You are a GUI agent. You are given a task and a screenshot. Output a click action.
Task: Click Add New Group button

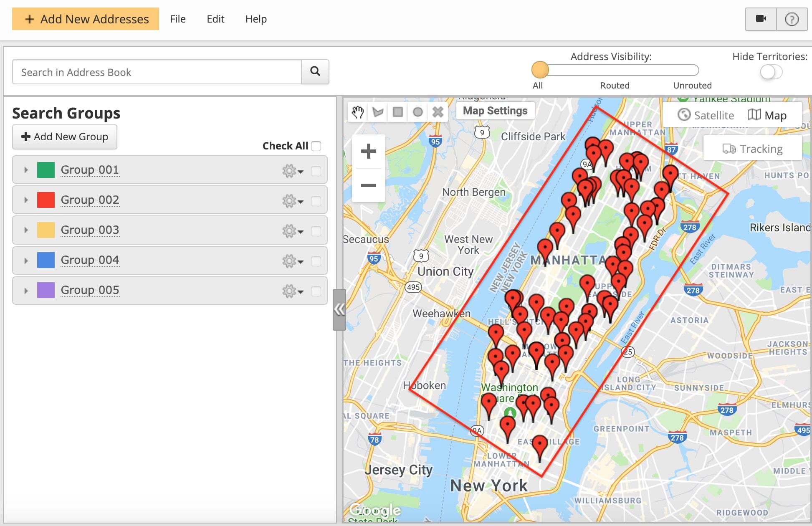click(65, 136)
